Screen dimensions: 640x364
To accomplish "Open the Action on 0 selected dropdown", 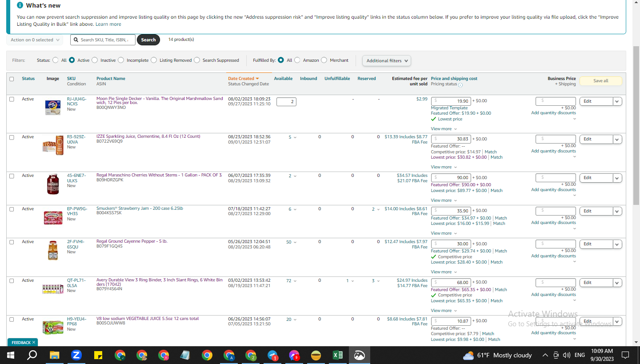I will [35, 40].
